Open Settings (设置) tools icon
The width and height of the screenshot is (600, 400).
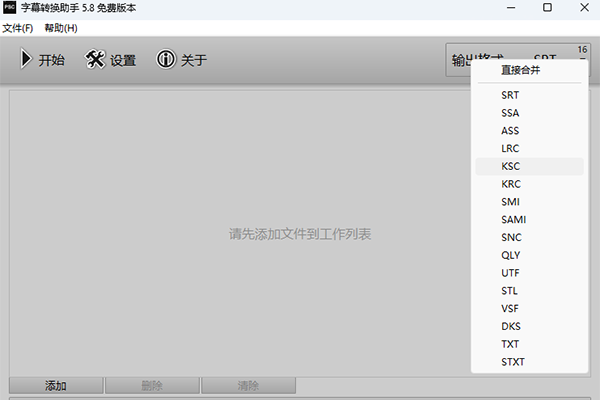click(x=95, y=60)
